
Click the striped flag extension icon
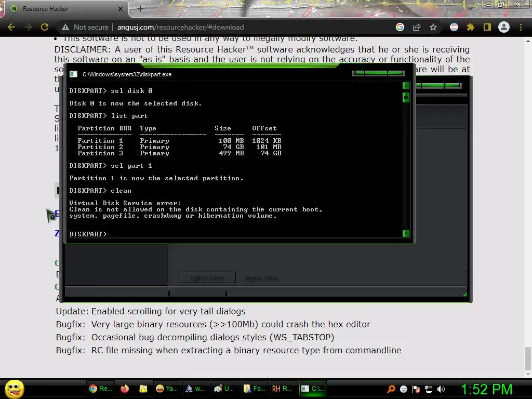pos(454,27)
